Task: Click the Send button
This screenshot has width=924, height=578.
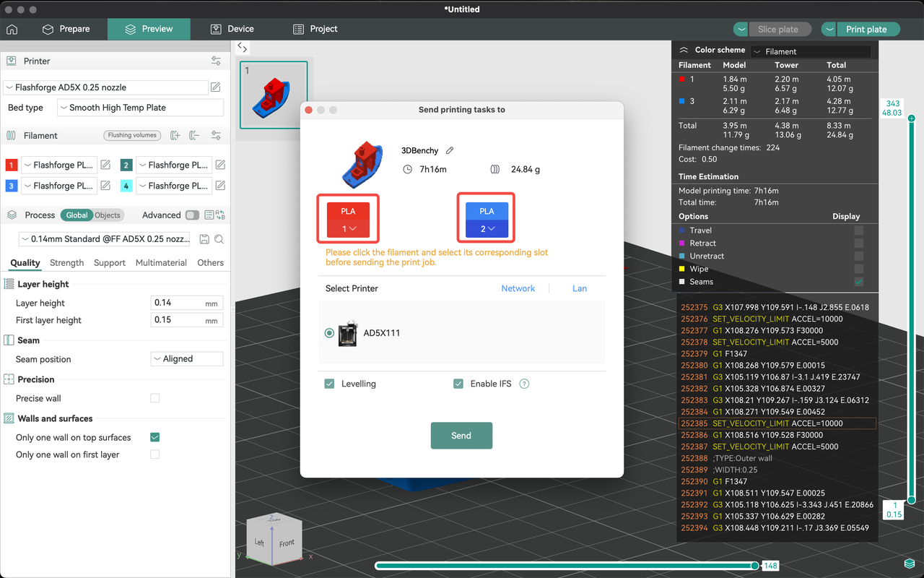Action: (x=461, y=436)
